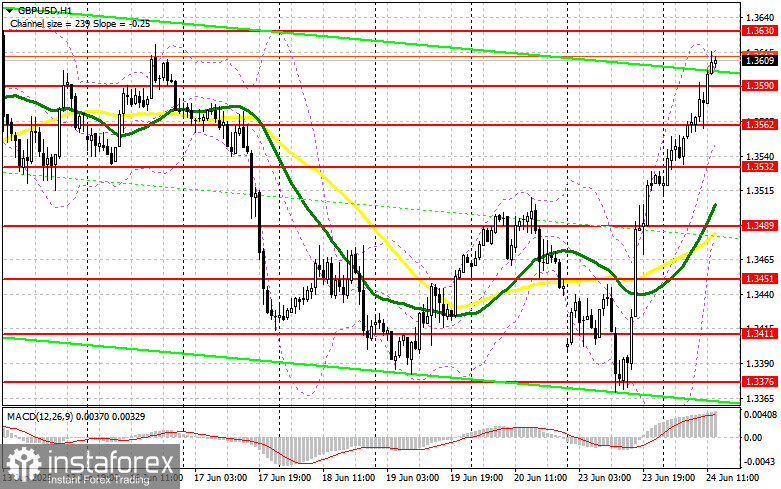Select the 1.3630 resistance level label
Viewport: 781px width, 489px height.
click(x=759, y=31)
